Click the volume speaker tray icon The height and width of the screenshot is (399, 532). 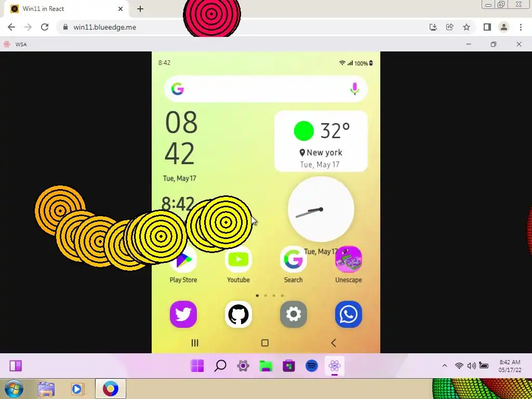pos(471,366)
